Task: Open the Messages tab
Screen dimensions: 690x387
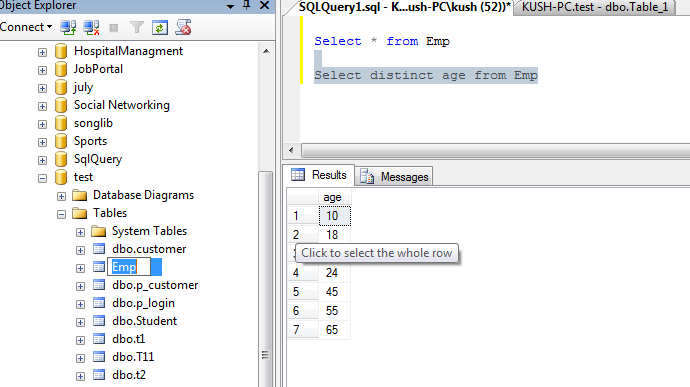Action: [x=394, y=177]
